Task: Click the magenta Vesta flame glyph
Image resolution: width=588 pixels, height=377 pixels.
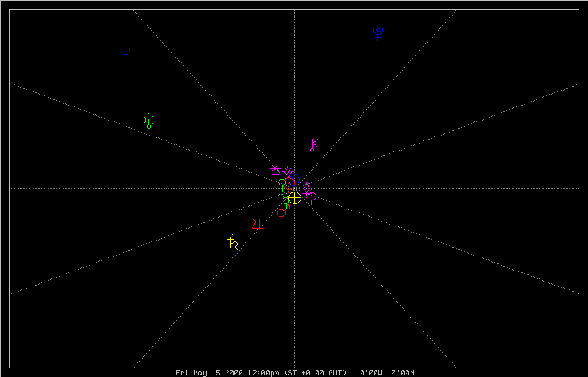Action: click(288, 172)
